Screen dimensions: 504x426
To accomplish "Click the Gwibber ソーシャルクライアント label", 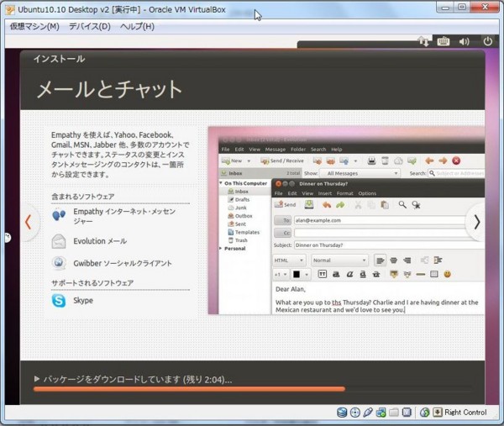I will (123, 263).
